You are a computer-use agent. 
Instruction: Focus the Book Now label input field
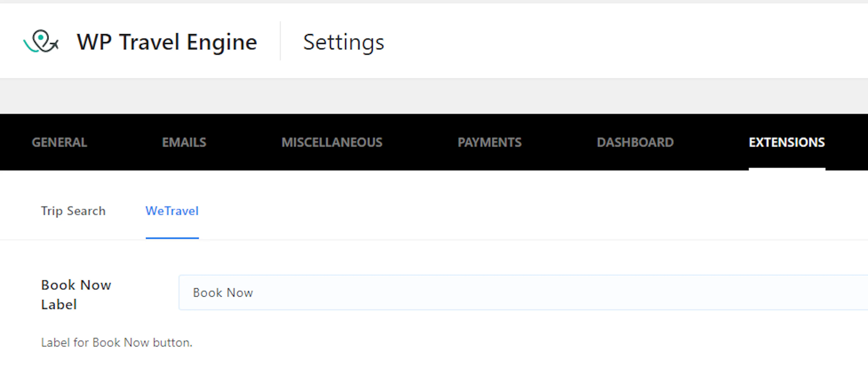[x=523, y=292]
